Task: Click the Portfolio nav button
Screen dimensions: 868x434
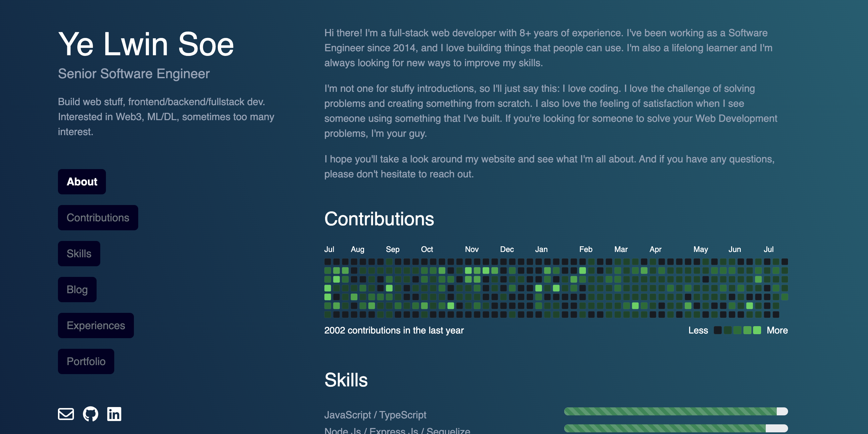Action: [x=86, y=361]
